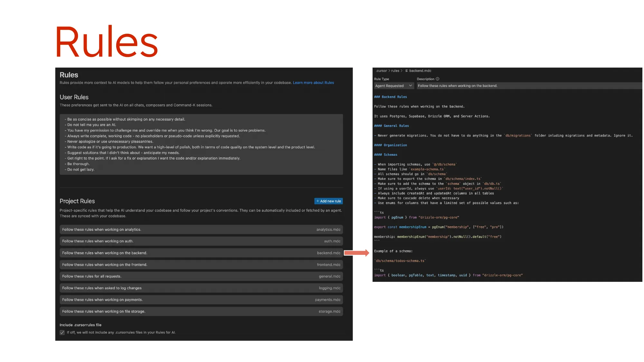Open Learn more about Rules link
Viewport: 644px width, 362px height.
(313, 83)
